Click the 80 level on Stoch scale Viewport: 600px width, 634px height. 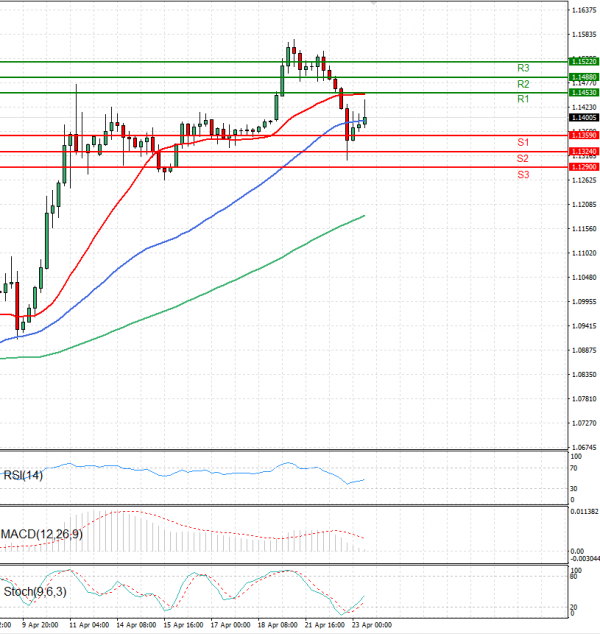point(573,577)
